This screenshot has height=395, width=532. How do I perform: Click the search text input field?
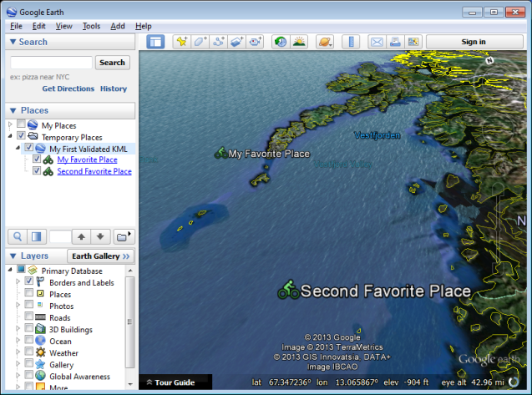pyautogui.click(x=50, y=63)
